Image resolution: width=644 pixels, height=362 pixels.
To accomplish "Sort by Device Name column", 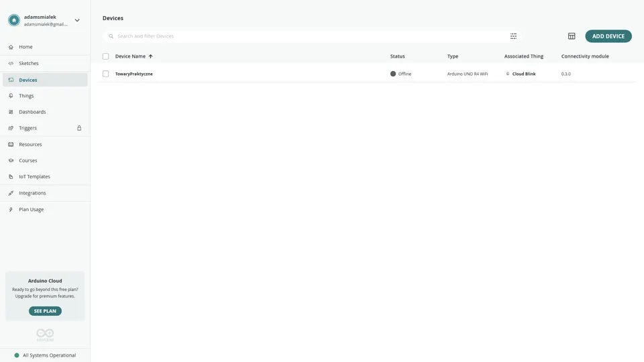I will pyautogui.click(x=130, y=56).
